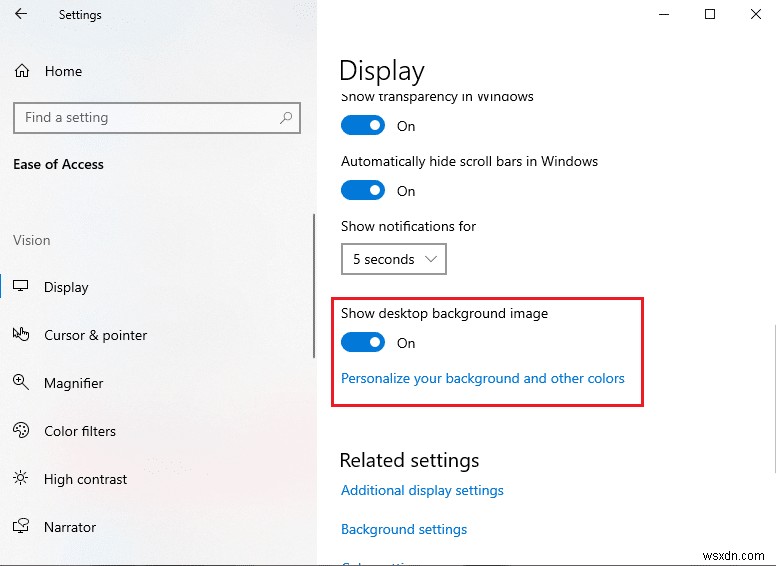Click the High contrast sun icon
Image resolution: width=776 pixels, height=566 pixels.
21,479
